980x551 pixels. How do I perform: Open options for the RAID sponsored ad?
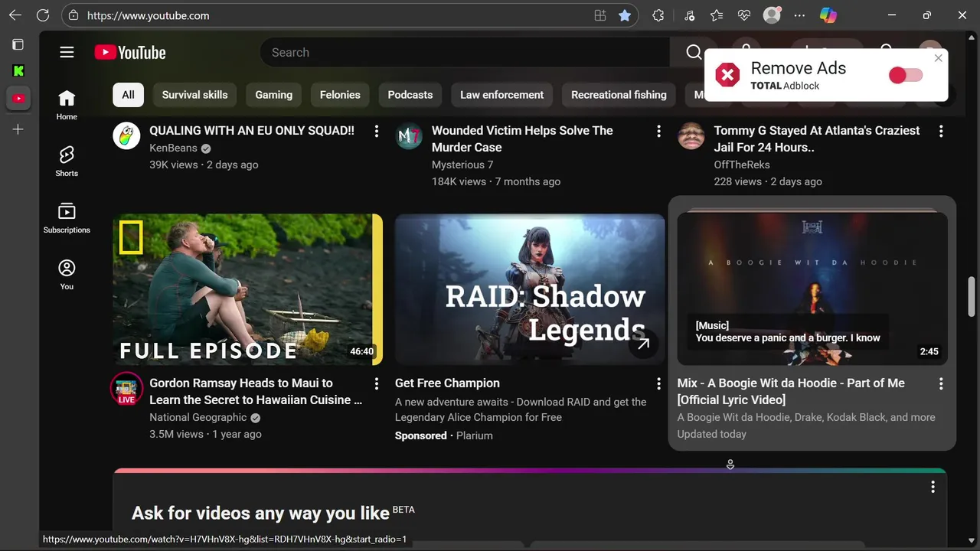pyautogui.click(x=658, y=383)
